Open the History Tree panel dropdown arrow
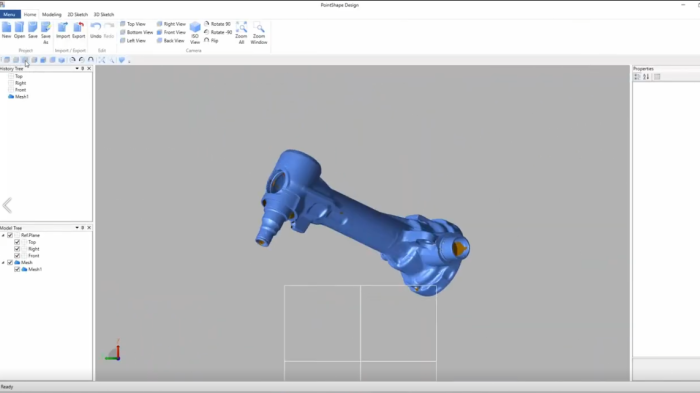The height and width of the screenshot is (393, 700). [77, 69]
